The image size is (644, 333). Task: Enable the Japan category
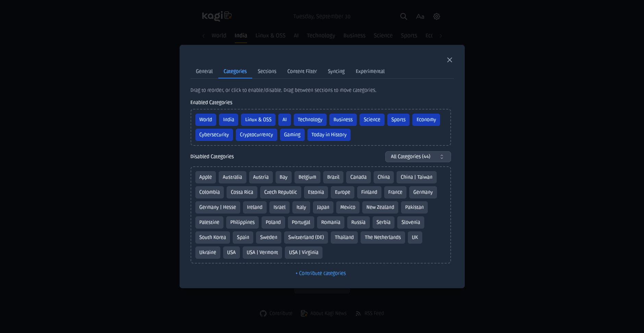coord(323,207)
